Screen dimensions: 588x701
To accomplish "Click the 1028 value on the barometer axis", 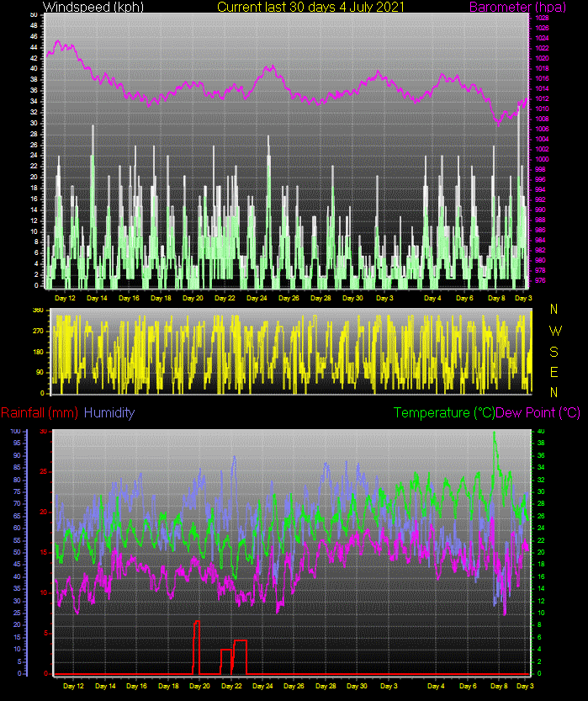I will [x=543, y=18].
